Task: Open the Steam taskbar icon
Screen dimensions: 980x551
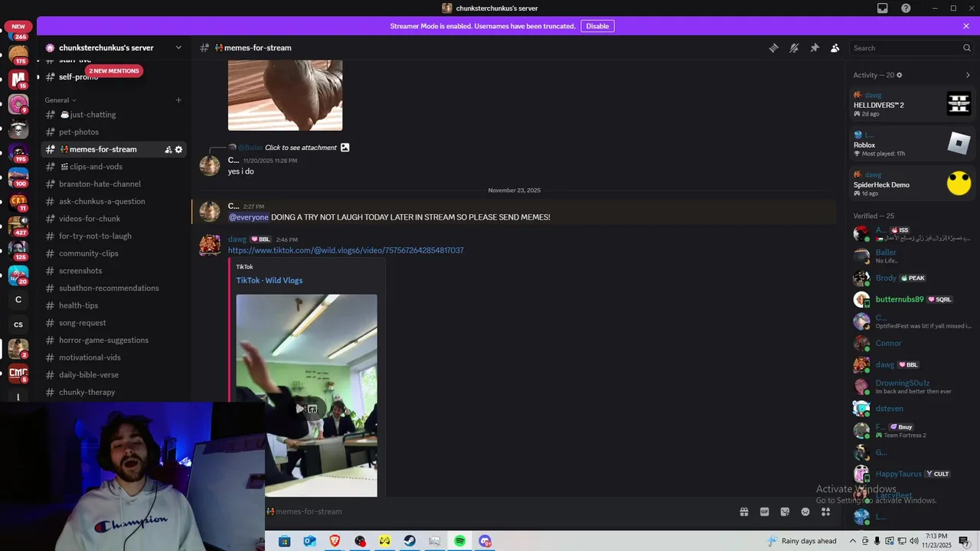Action: point(410,541)
